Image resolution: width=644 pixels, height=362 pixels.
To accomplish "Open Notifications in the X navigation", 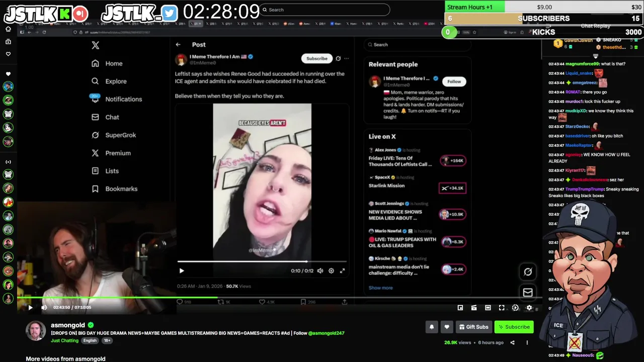I will (117, 99).
